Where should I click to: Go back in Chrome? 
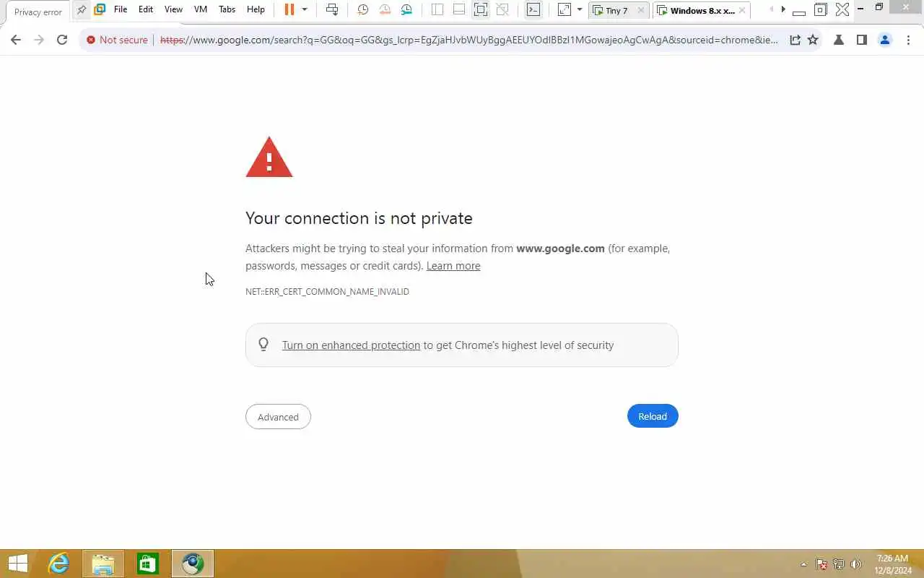[x=16, y=40]
